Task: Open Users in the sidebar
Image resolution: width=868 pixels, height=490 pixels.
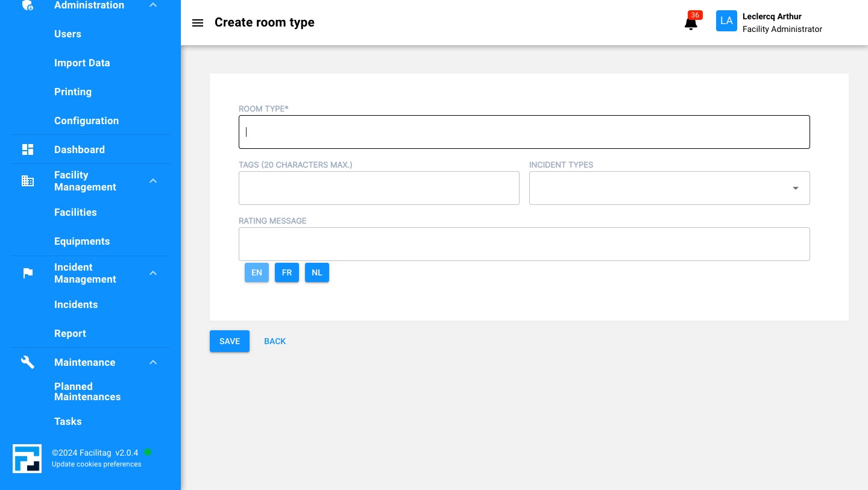Action: (x=68, y=34)
